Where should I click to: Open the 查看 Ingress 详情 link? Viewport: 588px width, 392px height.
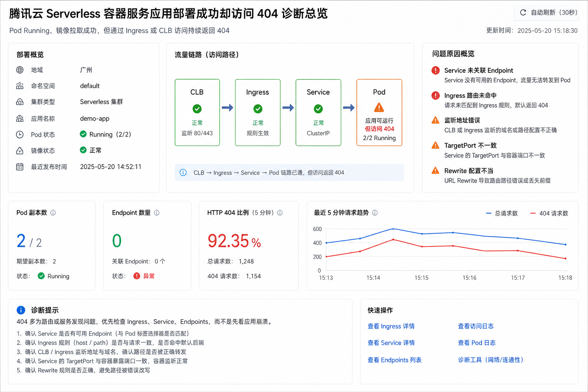(391, 326)
